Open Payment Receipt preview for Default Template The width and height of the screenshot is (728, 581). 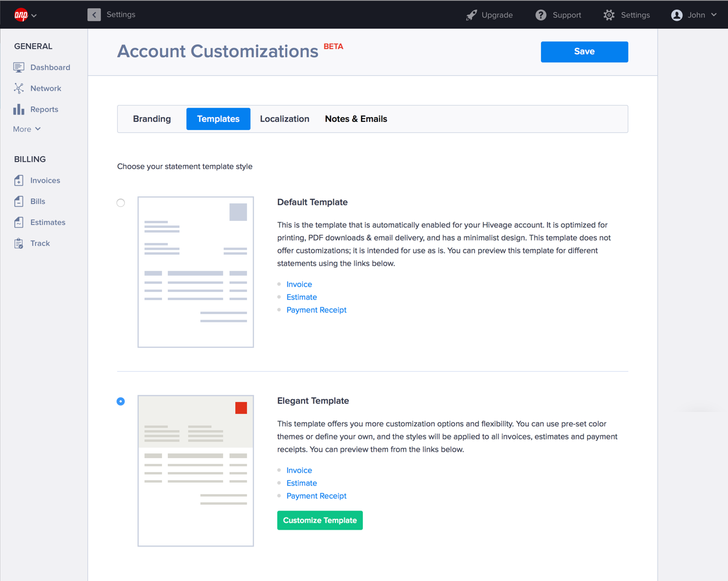[316, 310]
